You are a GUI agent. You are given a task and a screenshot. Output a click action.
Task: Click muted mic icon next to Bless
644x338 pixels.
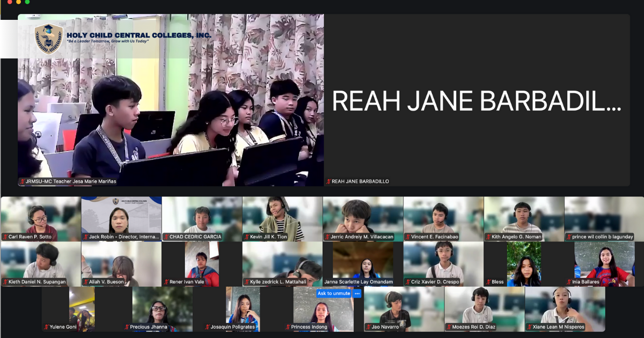[488, 282]
